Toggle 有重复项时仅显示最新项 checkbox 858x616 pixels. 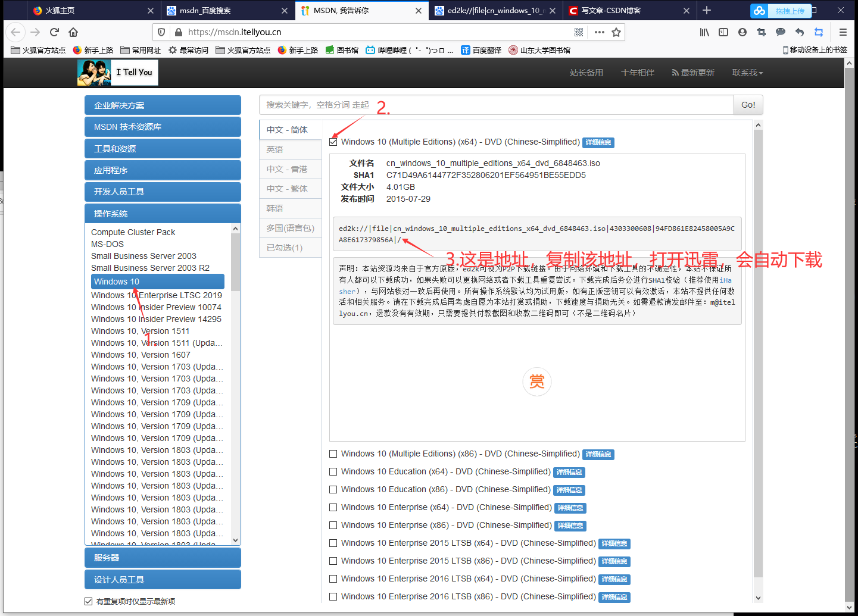point(89,601)
